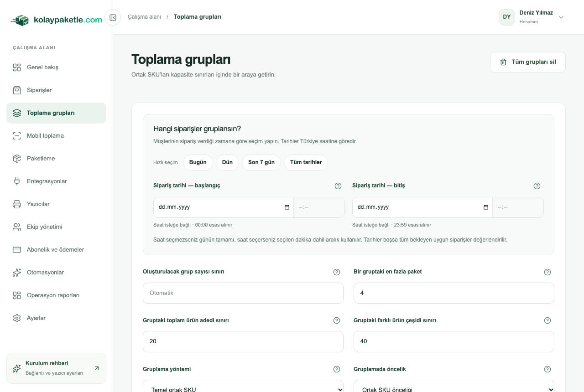Click the help icon next to Bir gruptaki en fazla paket

tap(547, 272)
